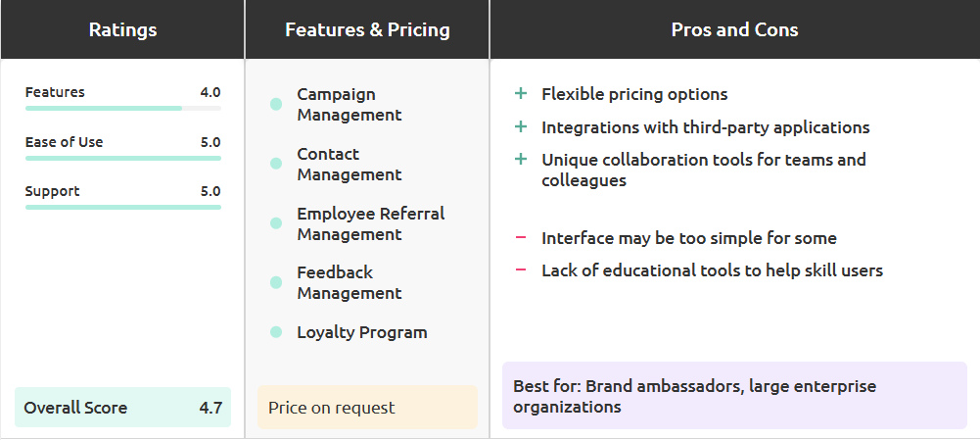This screenshot has height=440, width=980.
Task: Click the bullet next to Employee Referral Management
Action: click(x=276, y=223)
